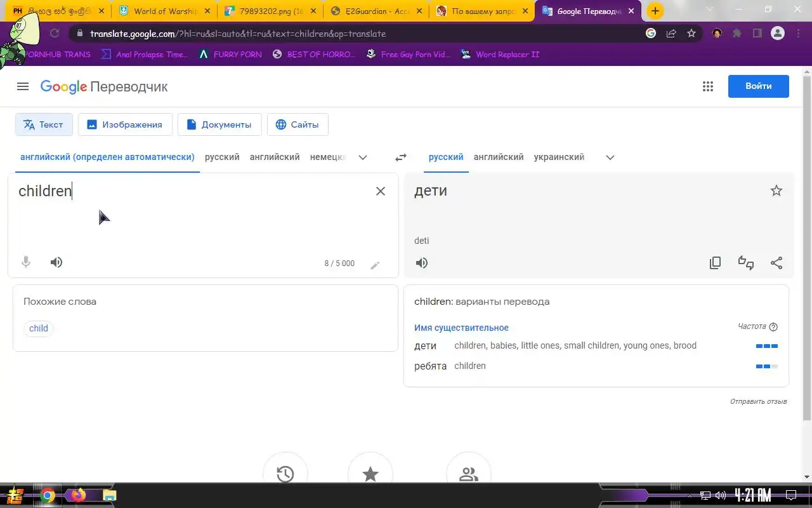Open the taskbar notifications icon
The width and height of the screenshot is (812, 508).
(x=791, y=495)
